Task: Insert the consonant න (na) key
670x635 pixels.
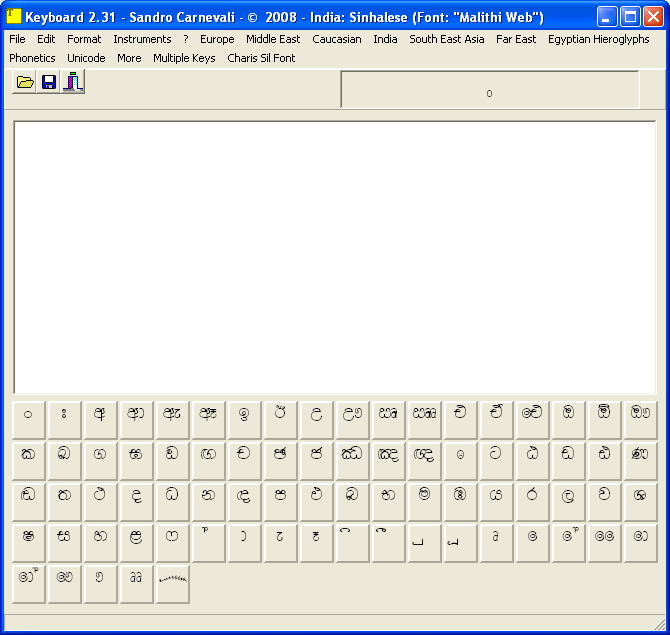Action: tap(208, 502)
